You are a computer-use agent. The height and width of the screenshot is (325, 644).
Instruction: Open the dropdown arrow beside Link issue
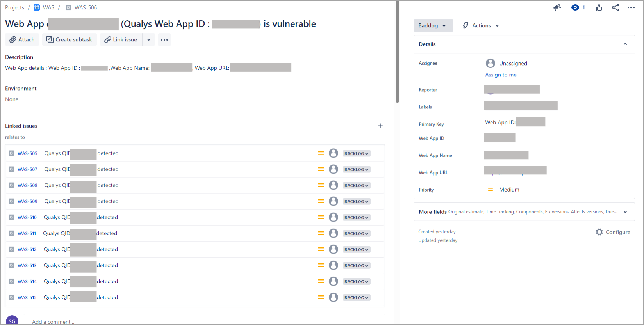point(149,39)
